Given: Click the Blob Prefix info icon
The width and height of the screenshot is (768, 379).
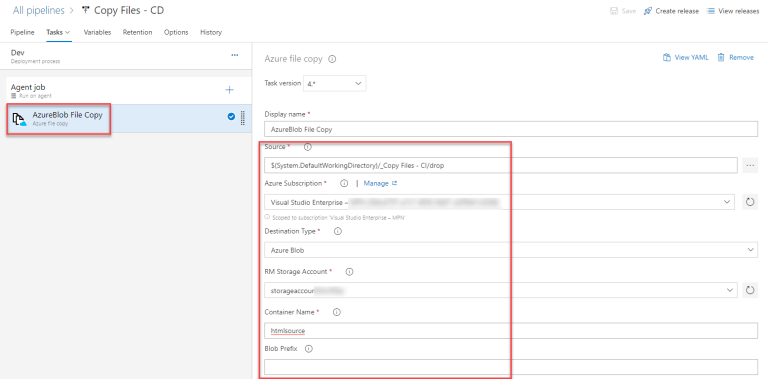Looking at the screenshot, I should 309,349.
